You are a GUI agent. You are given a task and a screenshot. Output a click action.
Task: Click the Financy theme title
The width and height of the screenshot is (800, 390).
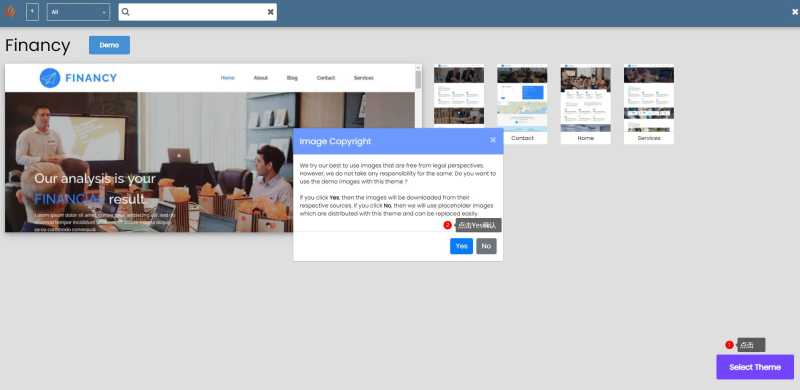click(x=38, y=46)
